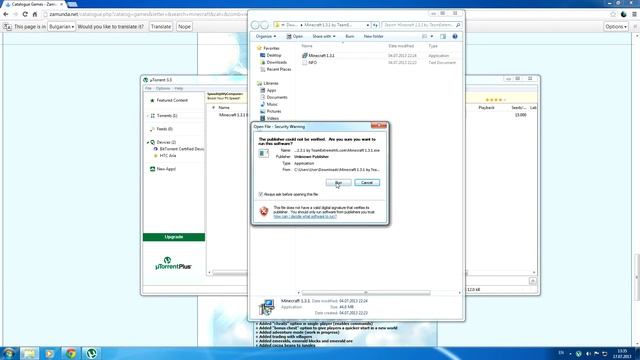
Task: Click the Explorer Forward arrow button
Action: (x=264, y=25)
